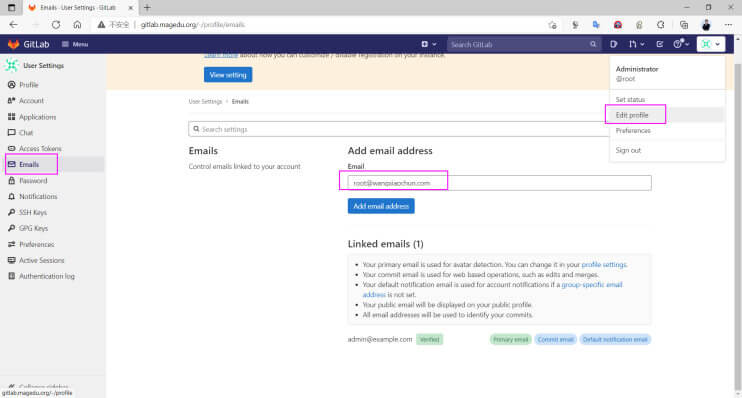
Task: Click the Default notification email badge
Action: (x=615, y=339)
